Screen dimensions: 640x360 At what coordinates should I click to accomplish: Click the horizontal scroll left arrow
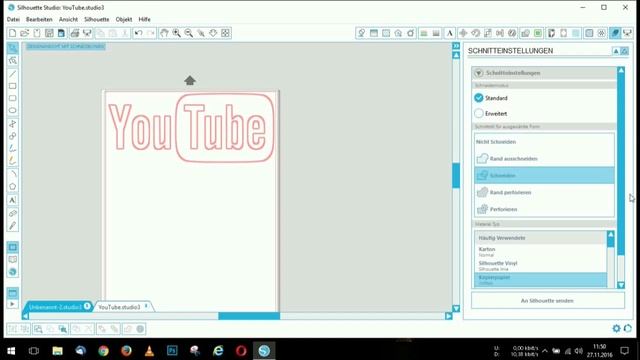pos(26,316)
